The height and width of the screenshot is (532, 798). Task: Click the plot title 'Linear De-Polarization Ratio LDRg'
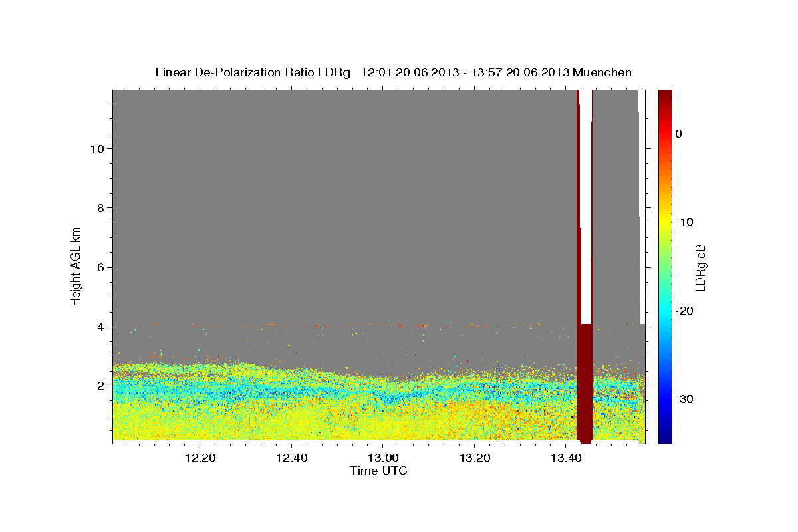(253, 72)
